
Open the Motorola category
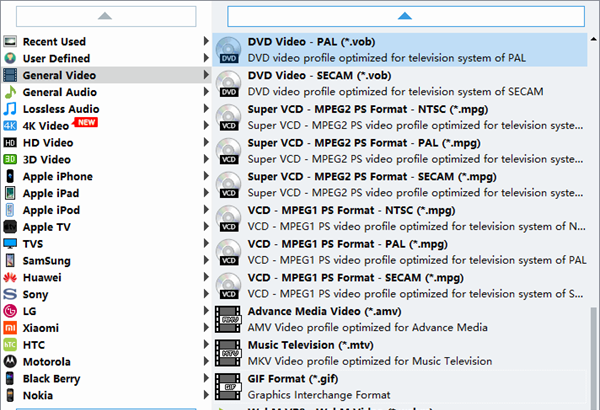point(106,361)
